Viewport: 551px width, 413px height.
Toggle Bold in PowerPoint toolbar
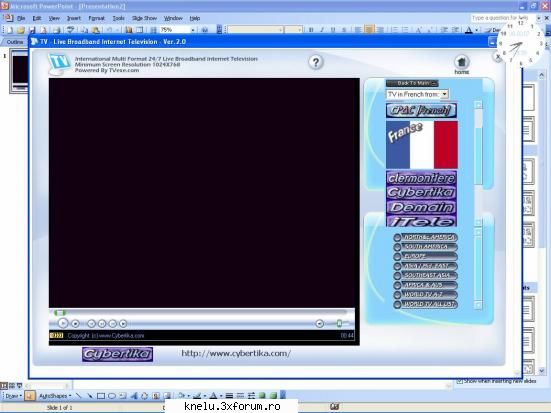[x=311, y=30]
